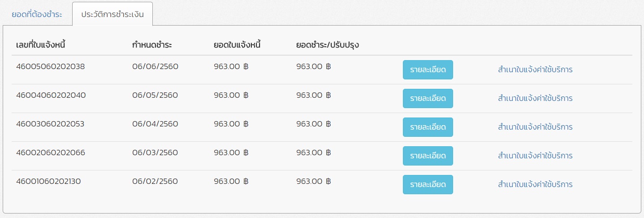
Task: Open invoice copy link for 06/03/2560 row
Action: click(535, 156)
